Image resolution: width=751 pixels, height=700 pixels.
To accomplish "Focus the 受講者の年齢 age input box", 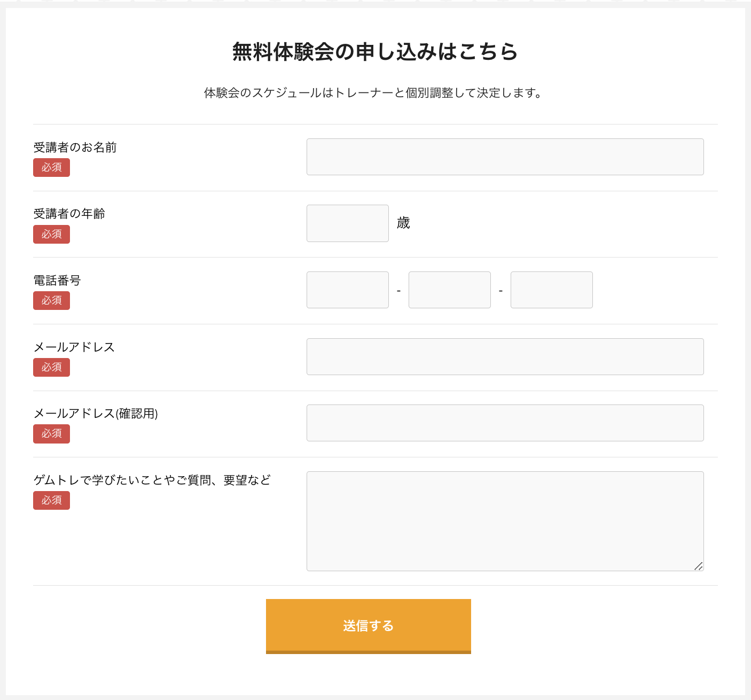I will [348, 223].
